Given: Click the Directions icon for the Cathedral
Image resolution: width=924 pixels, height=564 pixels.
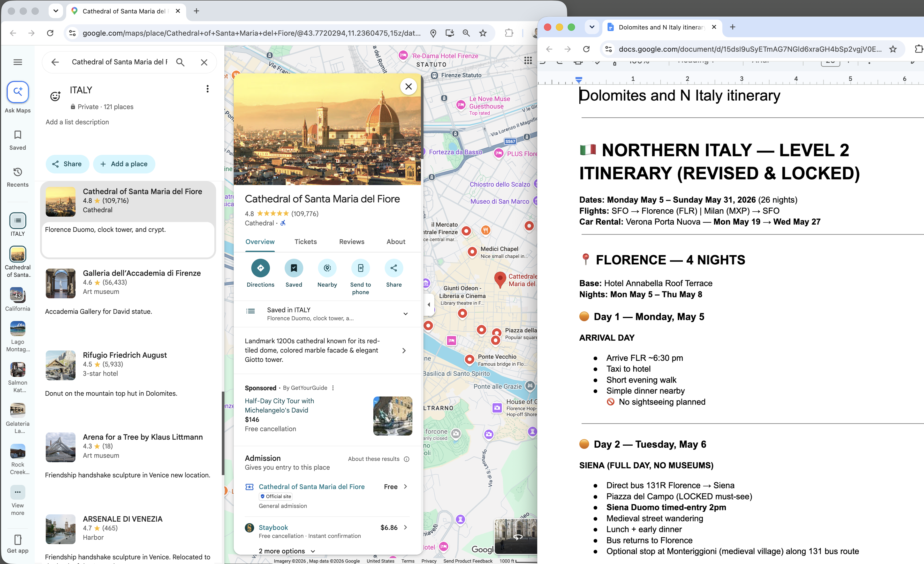Looking at the screenshot, I should point(261,268).
